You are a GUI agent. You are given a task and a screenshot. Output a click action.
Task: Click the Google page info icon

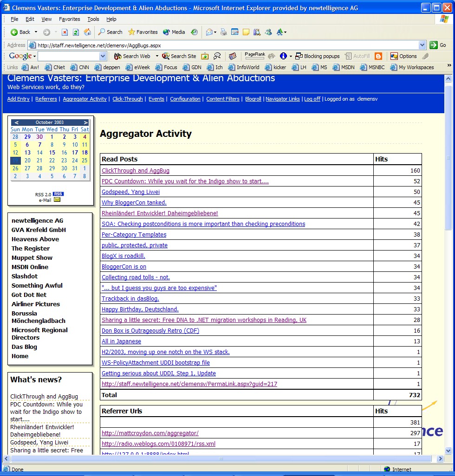[x=283, y=56]
